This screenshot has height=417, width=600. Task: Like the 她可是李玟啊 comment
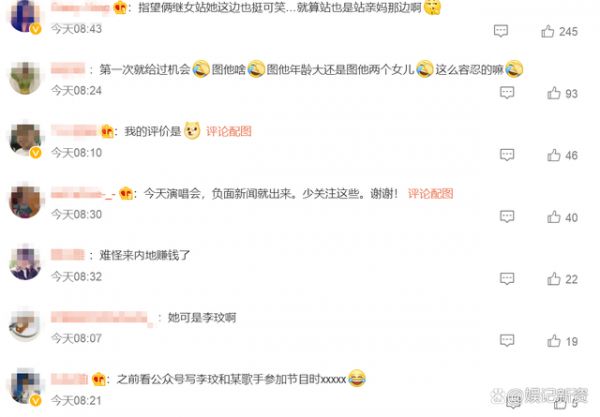554,341
